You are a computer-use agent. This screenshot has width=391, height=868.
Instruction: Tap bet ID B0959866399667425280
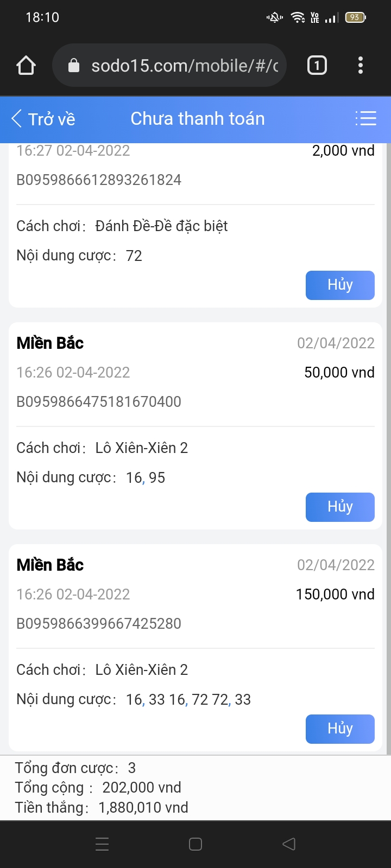coord(99,624)
